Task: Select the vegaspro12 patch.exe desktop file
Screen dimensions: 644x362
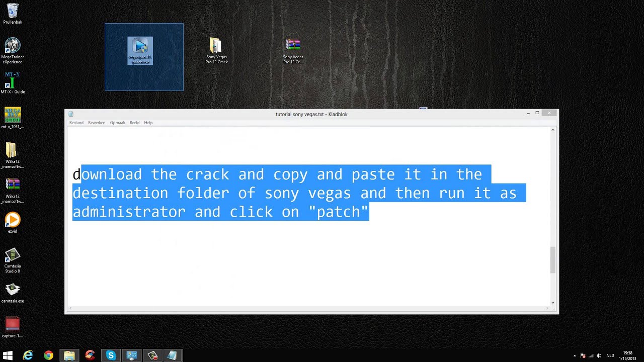Action: [x=140, y=51]
